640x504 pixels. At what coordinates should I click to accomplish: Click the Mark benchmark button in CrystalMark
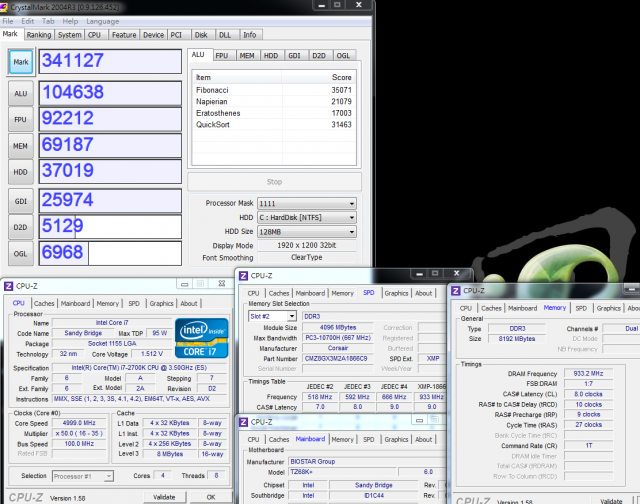pyautogui.click(x=21, y=62)
